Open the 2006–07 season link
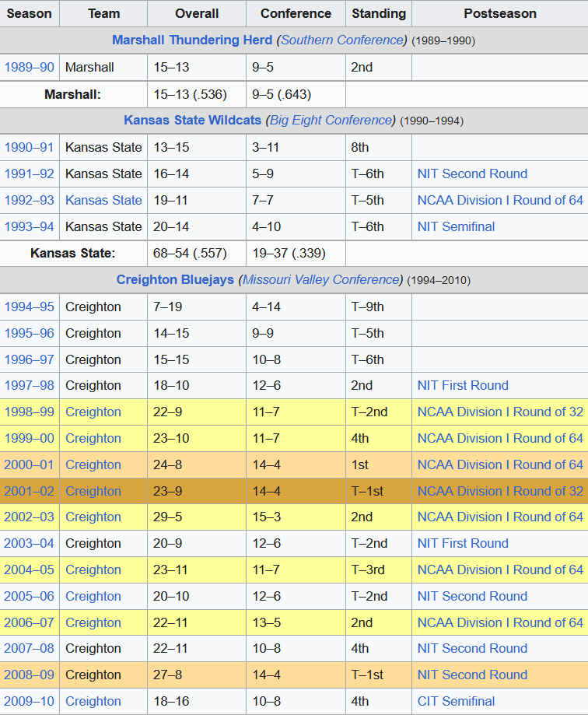The height and width of the screenshot is (715, 588). 30,623
